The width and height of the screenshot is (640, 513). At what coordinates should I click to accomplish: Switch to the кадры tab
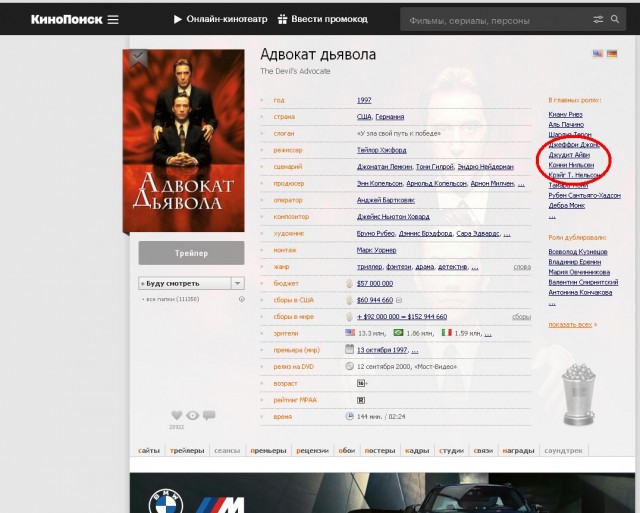[x=417, y=451]
